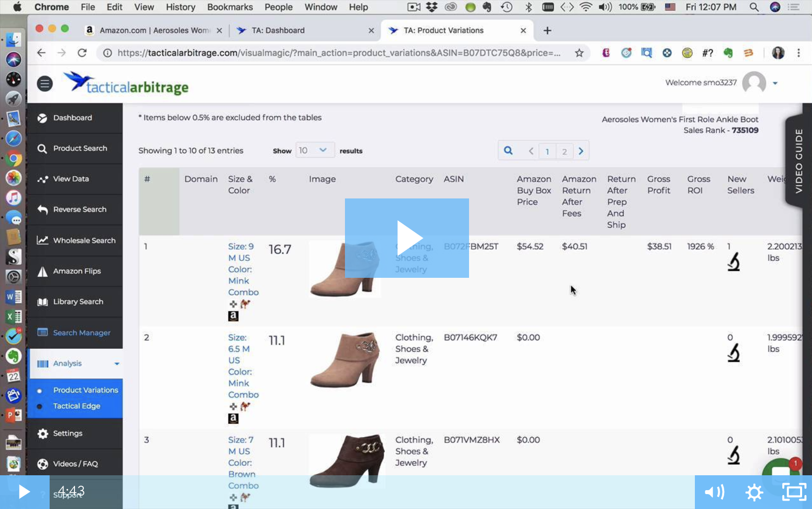The width and height of the screenshot is (812, 509).
Task: Open the hamburger menu beside Tactical Arbitrage logo
Action: point(45,83)
